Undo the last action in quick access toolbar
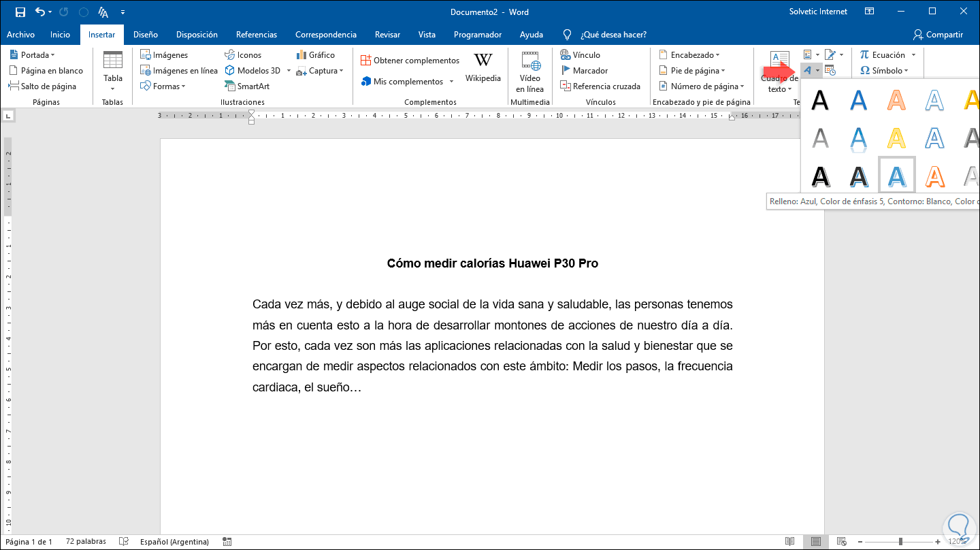This screenshot has height=550, width=980. coord(40,12)
